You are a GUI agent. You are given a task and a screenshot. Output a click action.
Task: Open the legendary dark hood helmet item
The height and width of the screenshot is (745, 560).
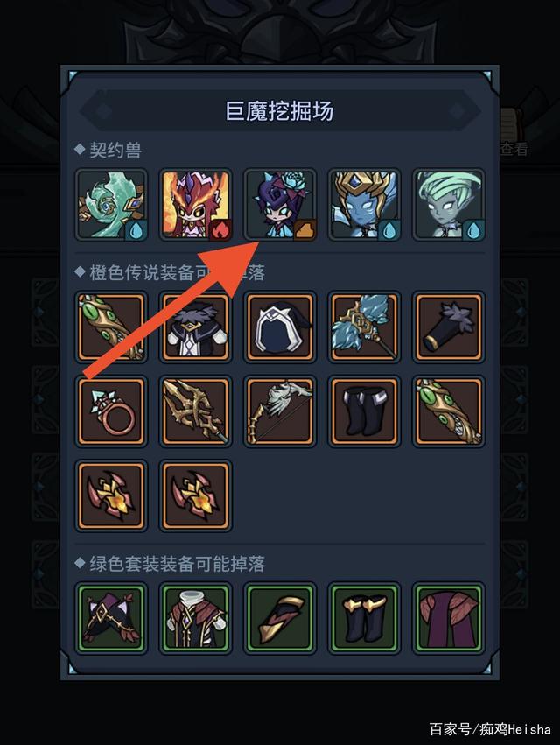click(280, 327)
